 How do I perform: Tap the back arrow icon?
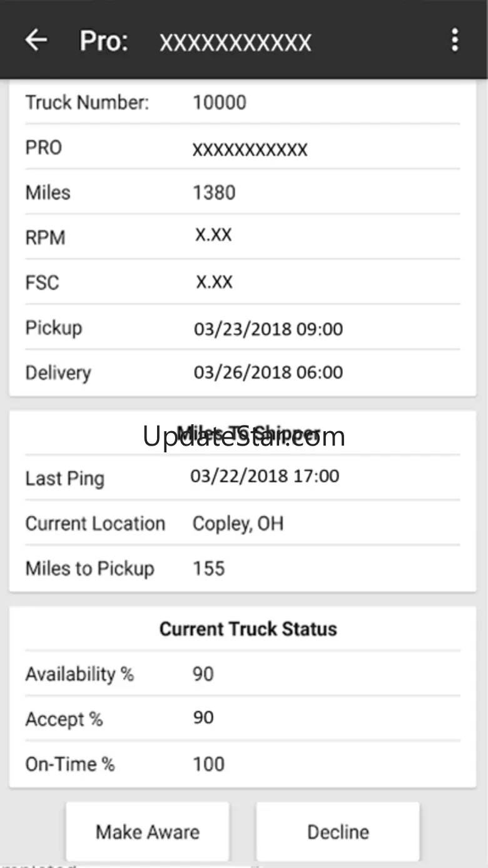(36, 40)
